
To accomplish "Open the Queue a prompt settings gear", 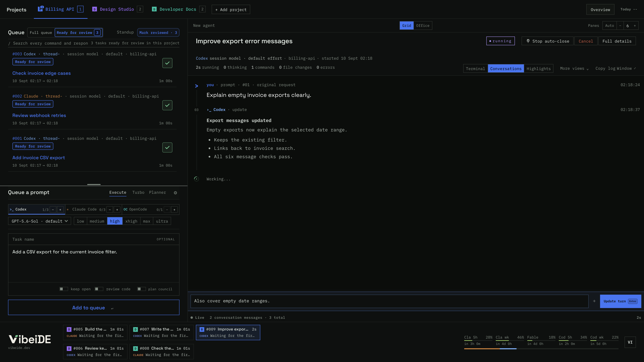I will 175,193.
